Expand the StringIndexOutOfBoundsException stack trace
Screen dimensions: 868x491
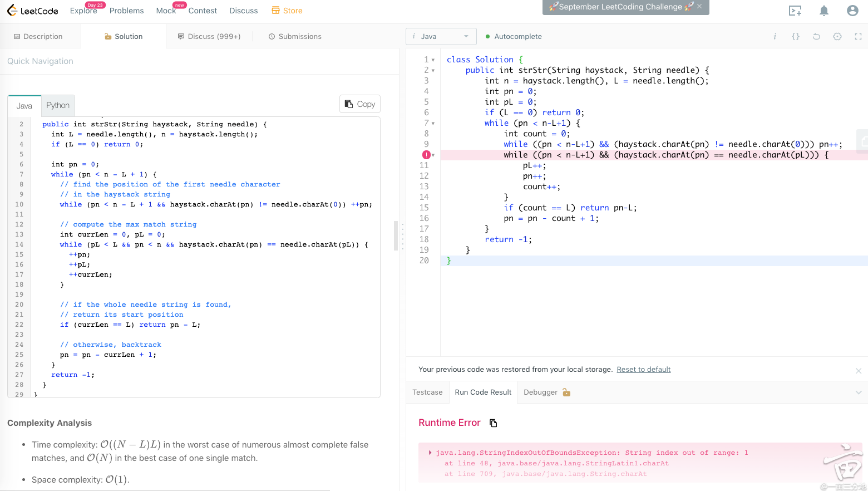[x=430, y=453]
